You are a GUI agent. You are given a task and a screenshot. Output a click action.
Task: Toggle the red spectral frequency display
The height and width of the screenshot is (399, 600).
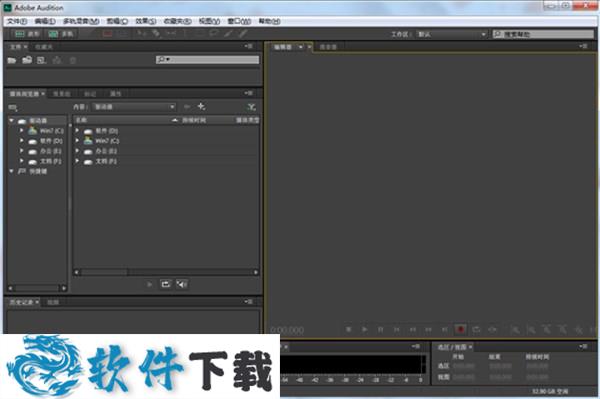coord(108,34)
